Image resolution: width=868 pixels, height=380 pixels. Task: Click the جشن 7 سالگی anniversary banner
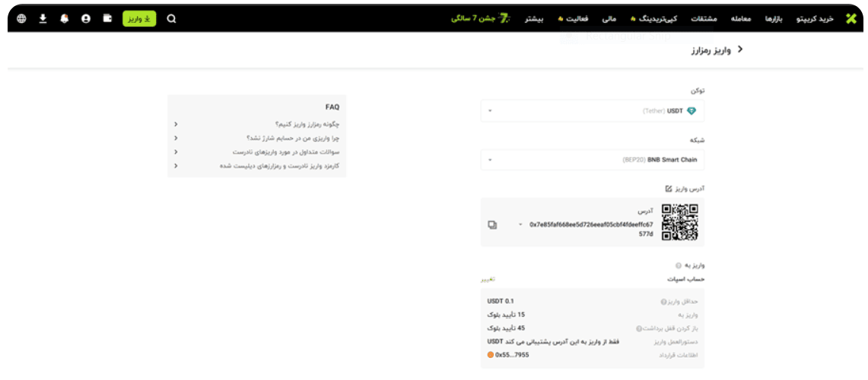coord(480,19)
